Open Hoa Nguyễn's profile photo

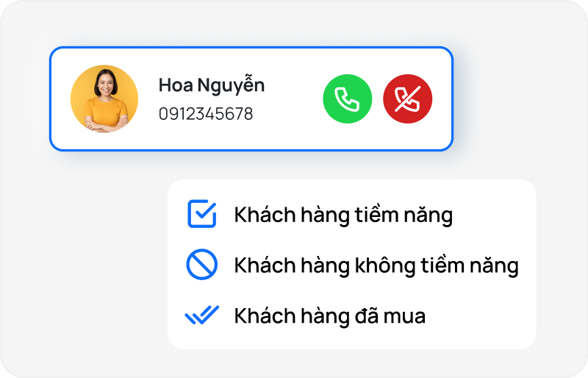[104, 99]
